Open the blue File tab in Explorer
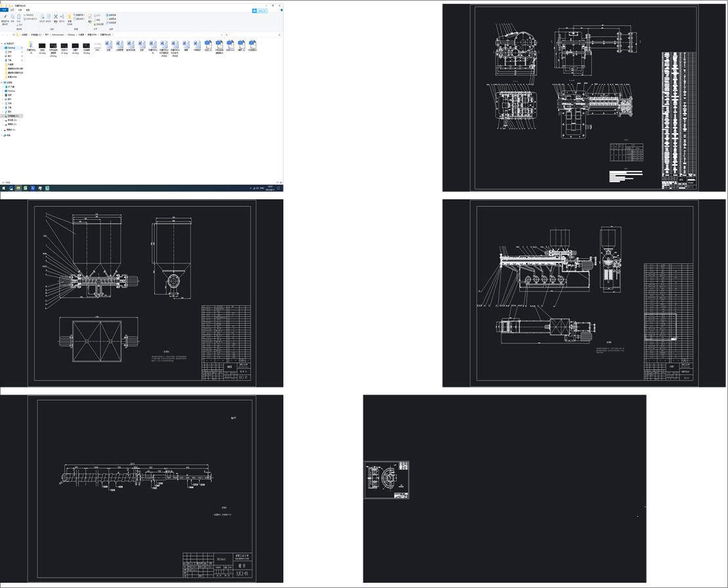 4,10
